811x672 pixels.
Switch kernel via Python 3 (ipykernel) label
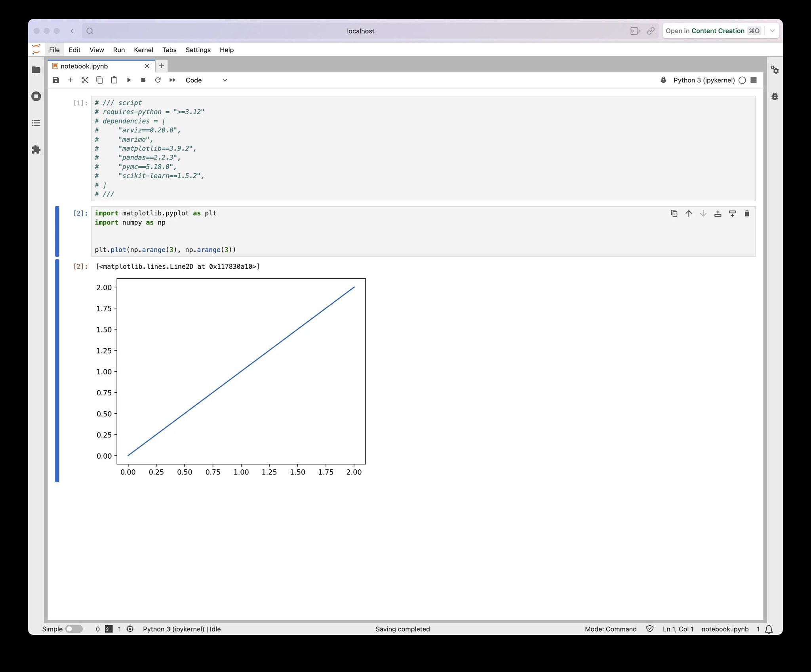pos(704,80)
